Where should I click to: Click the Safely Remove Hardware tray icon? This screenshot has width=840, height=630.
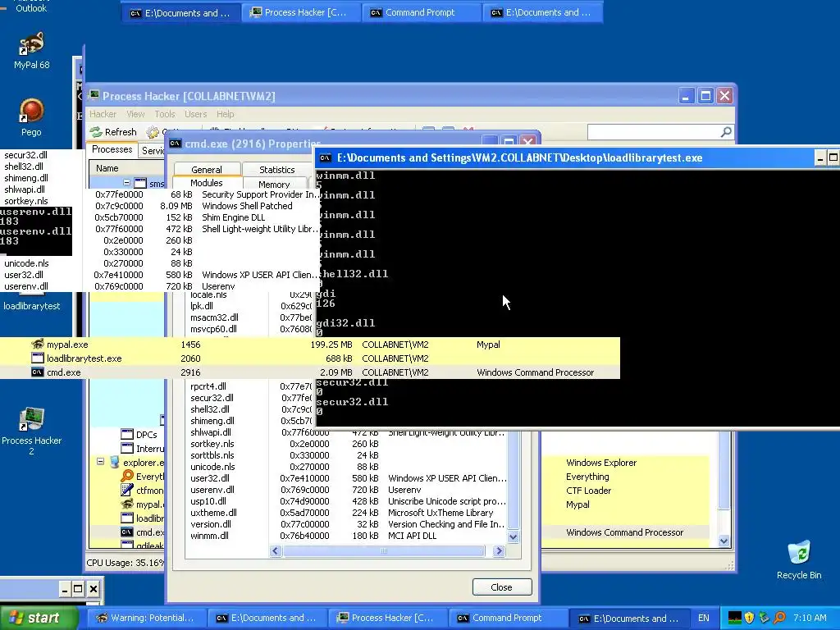[765, 618]
